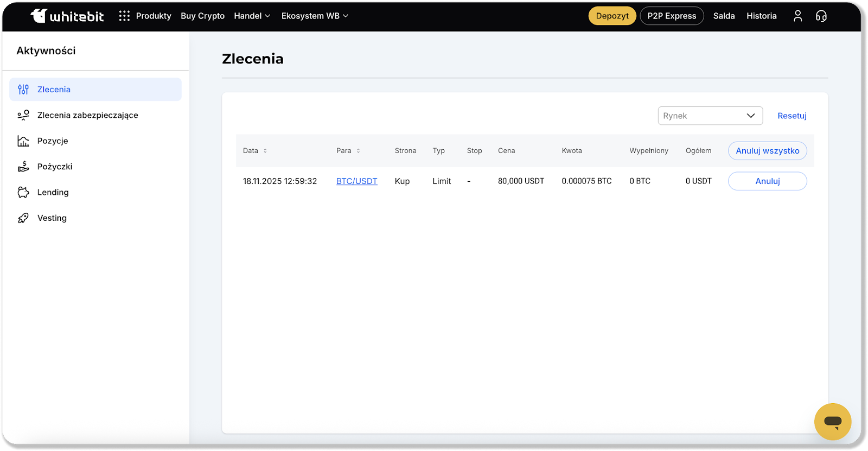Click the Vesting rocket icon
This screenshot has width=868, height=451.
tap(23, 218)
